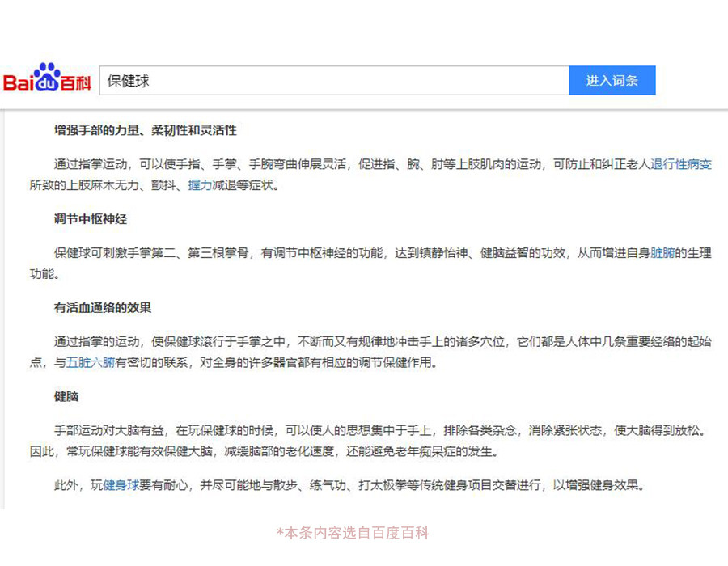Screen dimensions: 728x566
Task: Click the footnote *本条内容选自百度百科
Action: [x=353, y=533]
